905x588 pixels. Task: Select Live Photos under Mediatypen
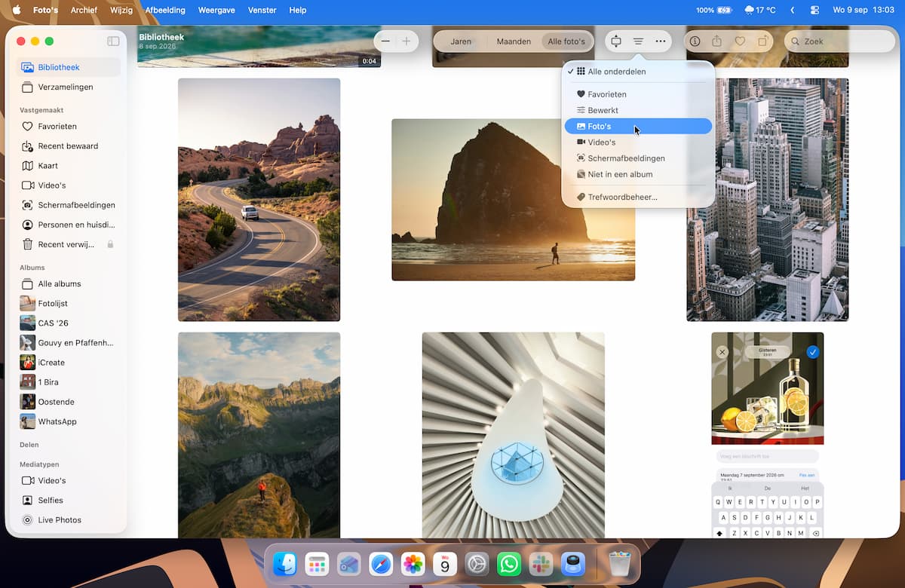tap(69, 520)
